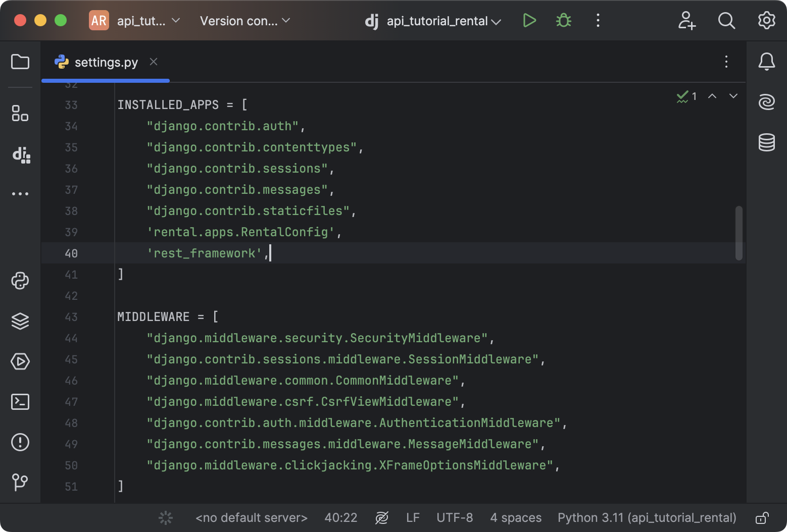Image resolution: width=787 pixels, height=532 pixels.
Task: Click the no default server status link
Action: pos(251,517)
